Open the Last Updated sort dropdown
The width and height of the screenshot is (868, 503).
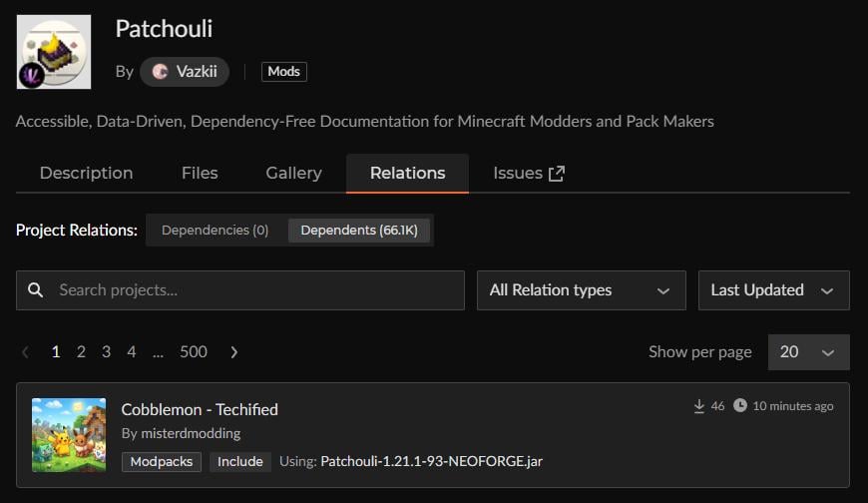tap(773, 290)
